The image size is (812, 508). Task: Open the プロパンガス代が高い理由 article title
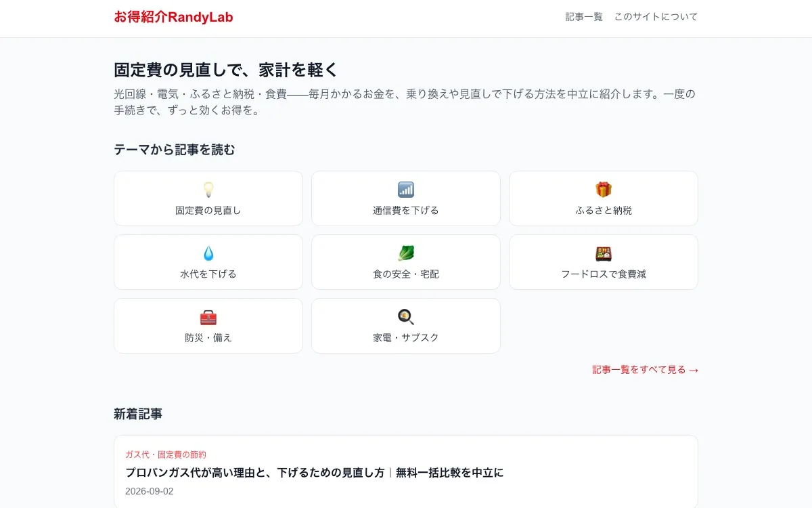[x=315, y=473]
